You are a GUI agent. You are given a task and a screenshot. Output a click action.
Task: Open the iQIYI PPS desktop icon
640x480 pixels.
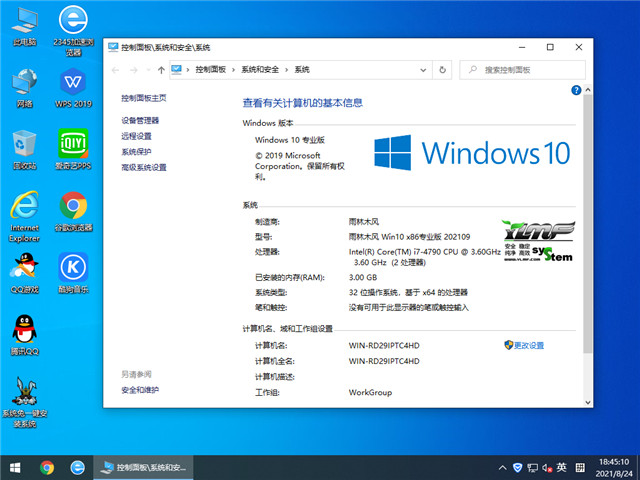click(x=72, y=143)
